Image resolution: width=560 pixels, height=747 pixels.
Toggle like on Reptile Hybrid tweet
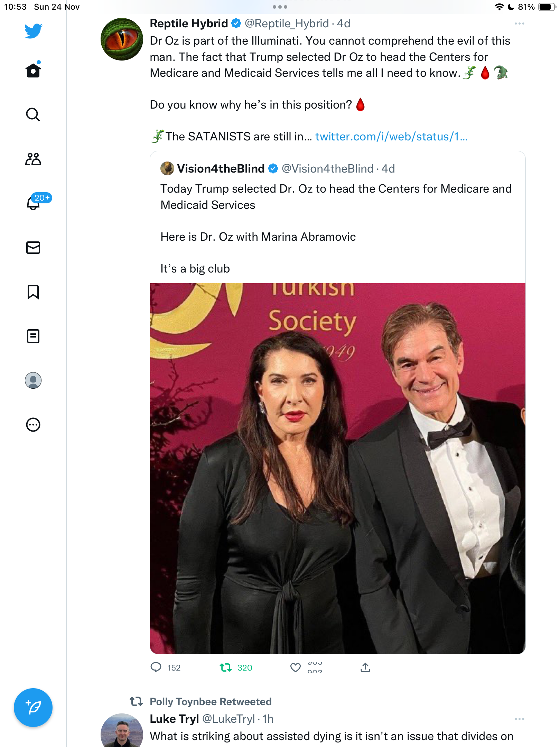pyautogui.click(x=296, y=667)
